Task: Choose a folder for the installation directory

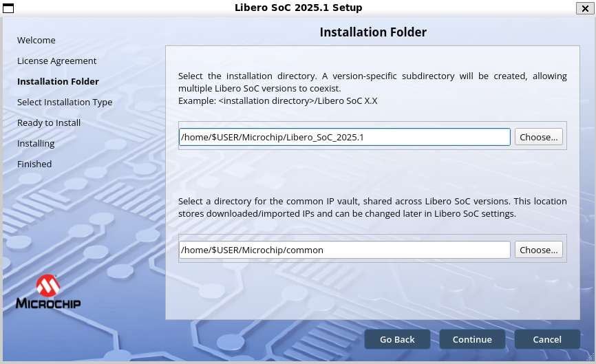Action: click(x=539, y=137)
